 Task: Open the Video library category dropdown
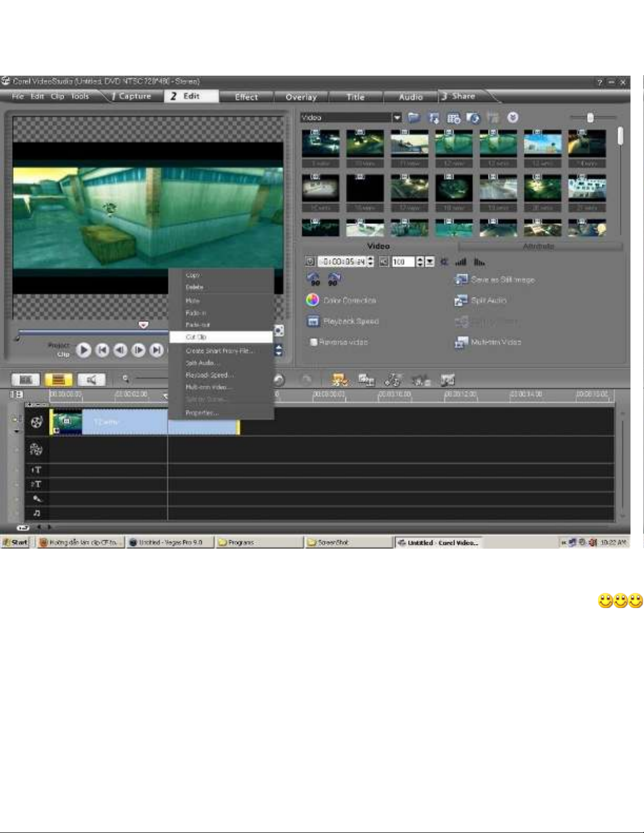(x=397, y=118)
